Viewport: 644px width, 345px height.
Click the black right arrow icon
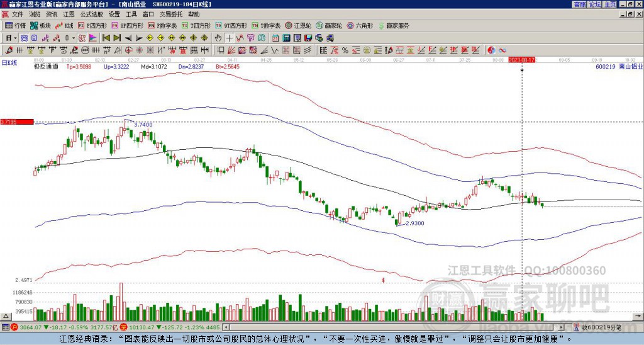pyautogui.click(x=139, y=38)
